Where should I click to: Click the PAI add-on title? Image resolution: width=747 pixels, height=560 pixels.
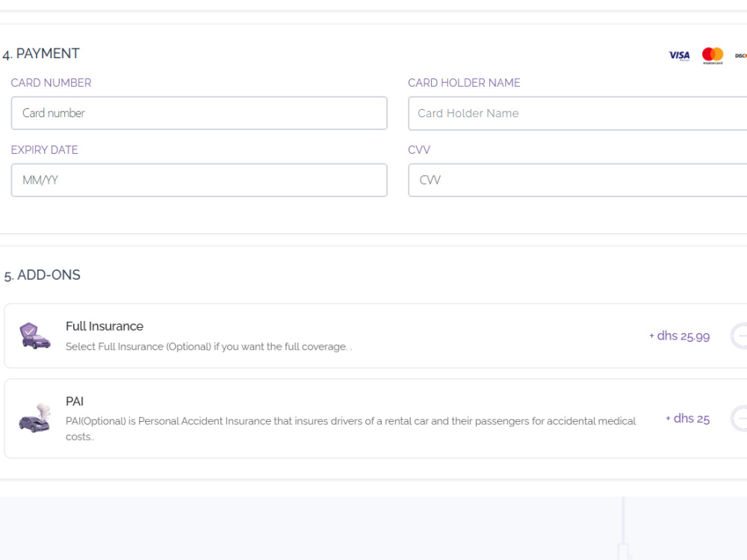click(x=74, y=402)
